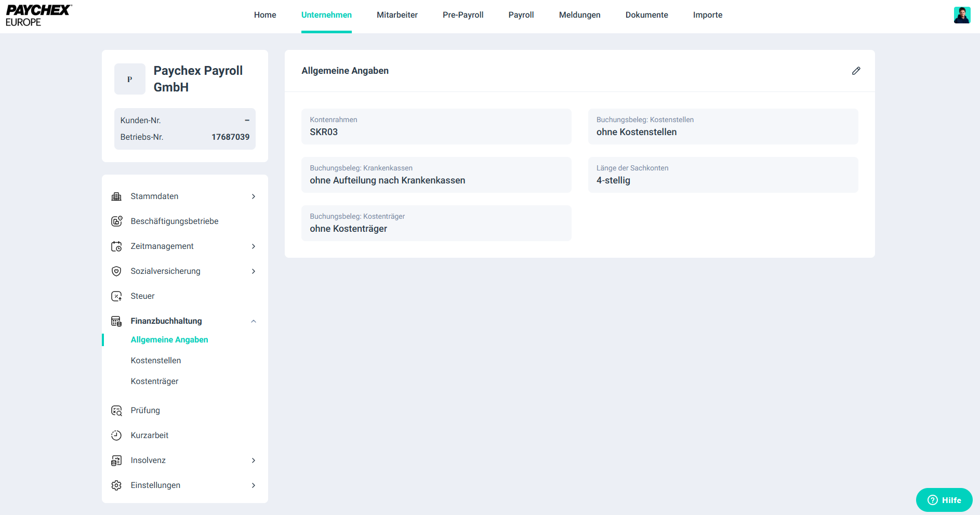Collapse the Finanzbuchhaltung section

pyautogui.click(x=254, y=321)
